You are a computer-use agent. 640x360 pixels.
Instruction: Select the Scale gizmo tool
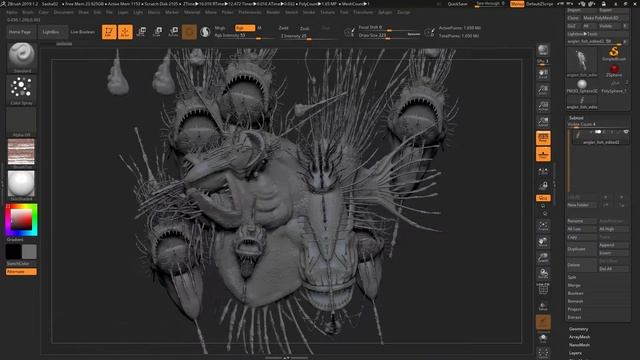click(x=157, y=32)
